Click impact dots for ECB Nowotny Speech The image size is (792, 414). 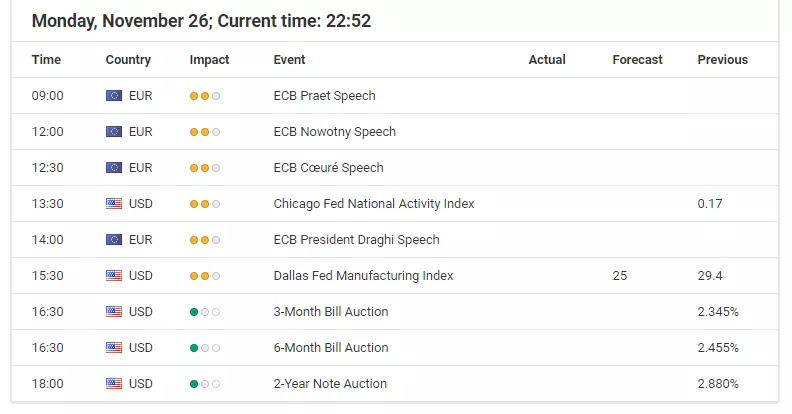coord(205,132)
